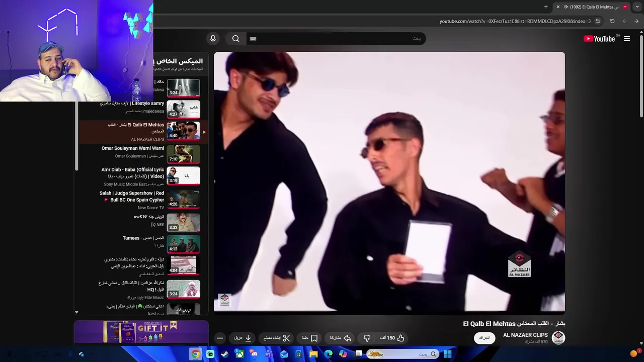Go to YouTube home via the logo
The height and width of the screenshot is (362, 644).
(x=599, y=39)
